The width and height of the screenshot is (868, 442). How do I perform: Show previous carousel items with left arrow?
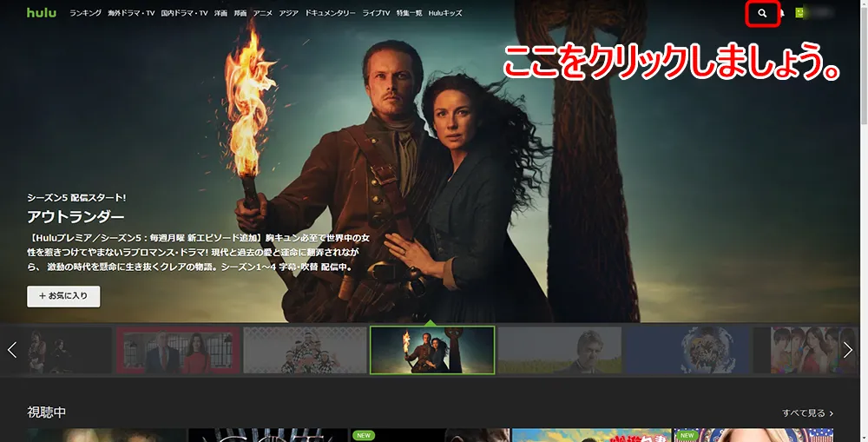coord(12,349)
